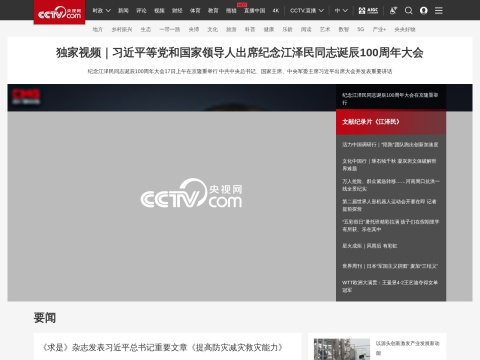The image size is (480, 360).
Task: Open the user account avatar icon
Action: click(x=424, y=11)
